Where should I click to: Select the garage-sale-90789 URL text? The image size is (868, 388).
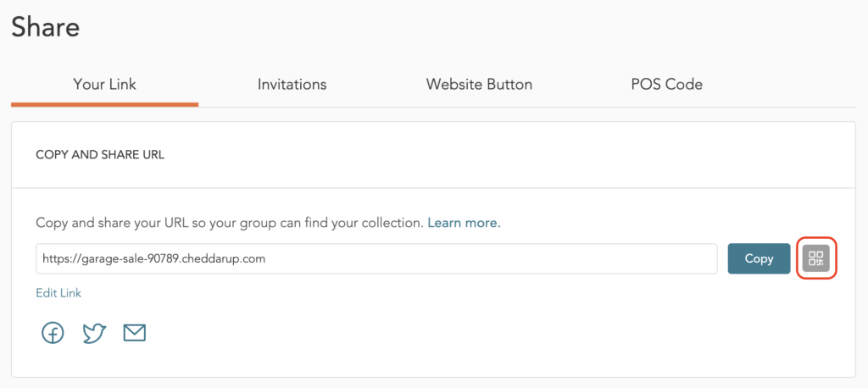pos(151,259)
